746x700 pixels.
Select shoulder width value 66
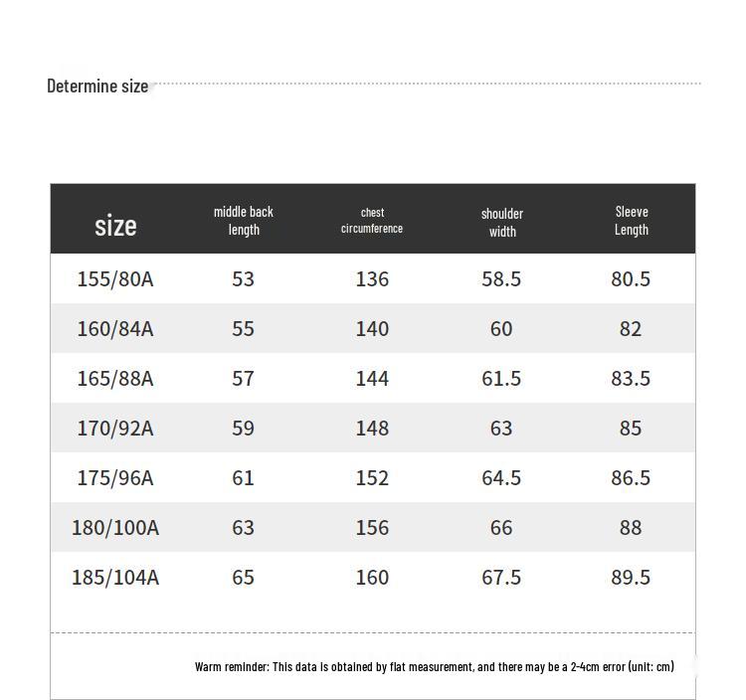(x=501, y=528)
